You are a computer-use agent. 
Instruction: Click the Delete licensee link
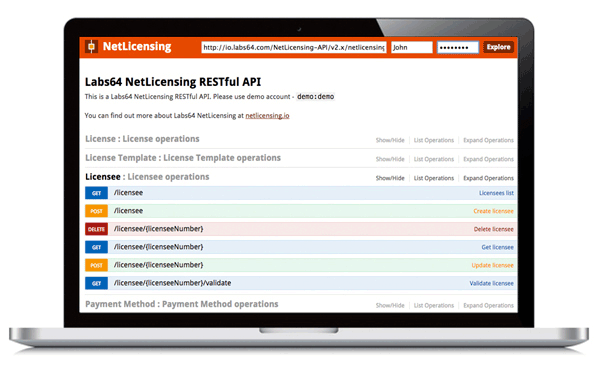click(x=494, y=229)
